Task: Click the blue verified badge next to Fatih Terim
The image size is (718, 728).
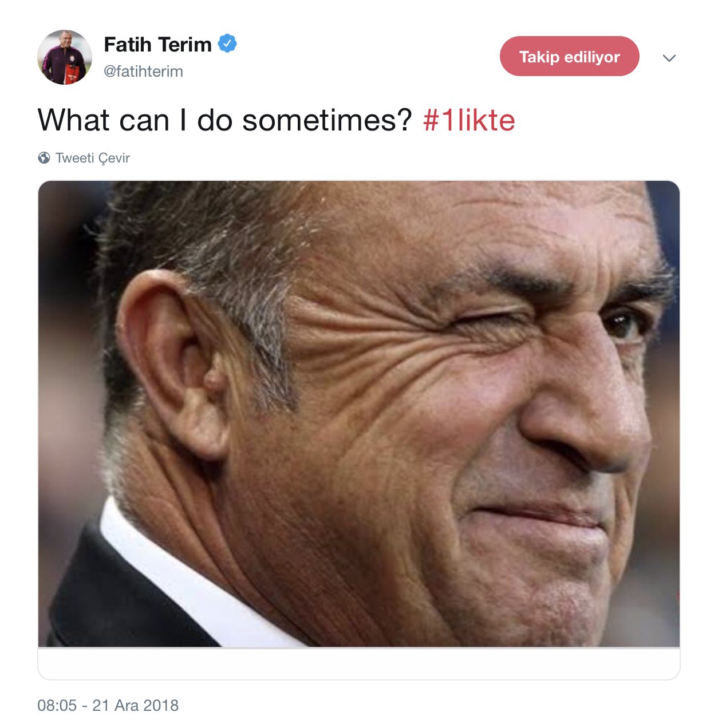Action: point(227,43)
